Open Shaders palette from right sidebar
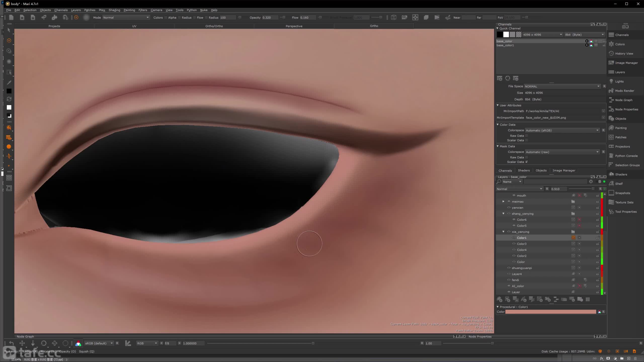Image resolution: width=644 pixels, height=362 pixels. 621,174
